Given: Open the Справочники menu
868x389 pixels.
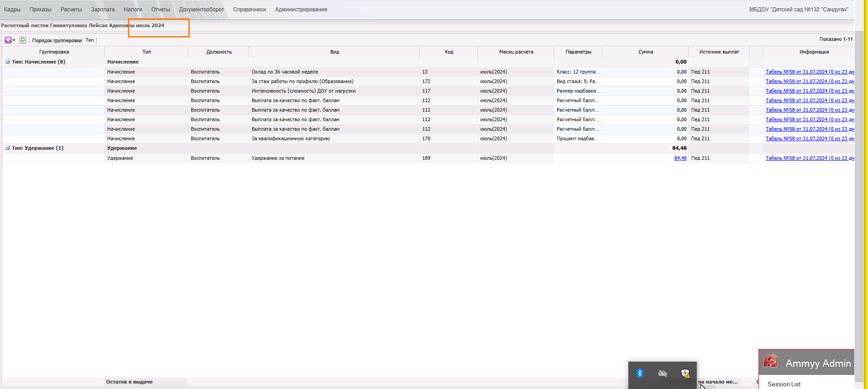Looking at the screenshot, I should tap(249, 10).
